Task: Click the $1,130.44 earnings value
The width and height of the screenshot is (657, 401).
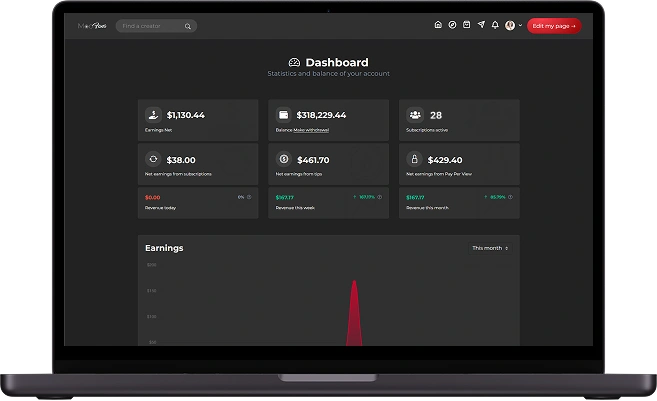Action: click(x=186, y=115)
